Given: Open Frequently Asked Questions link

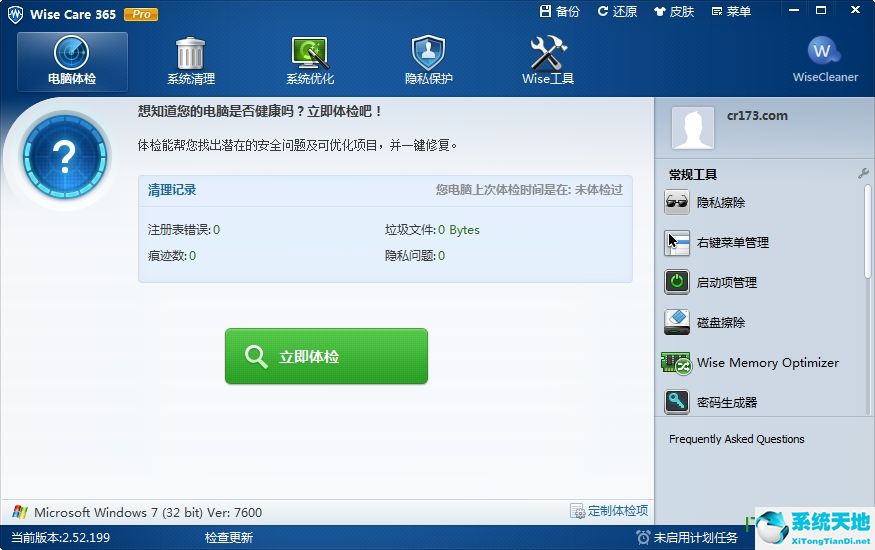Looking at the screenshot, I should [737, 439].
